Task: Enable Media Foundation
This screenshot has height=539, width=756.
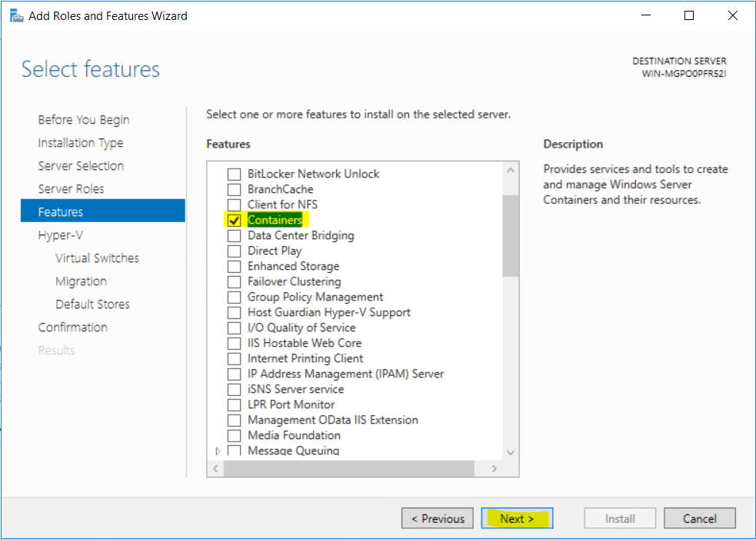Action: [x=235, y=435]
